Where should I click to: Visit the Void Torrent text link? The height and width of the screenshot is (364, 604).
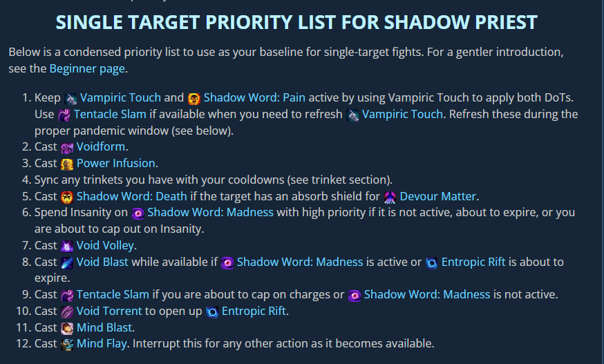click(111, 311)
